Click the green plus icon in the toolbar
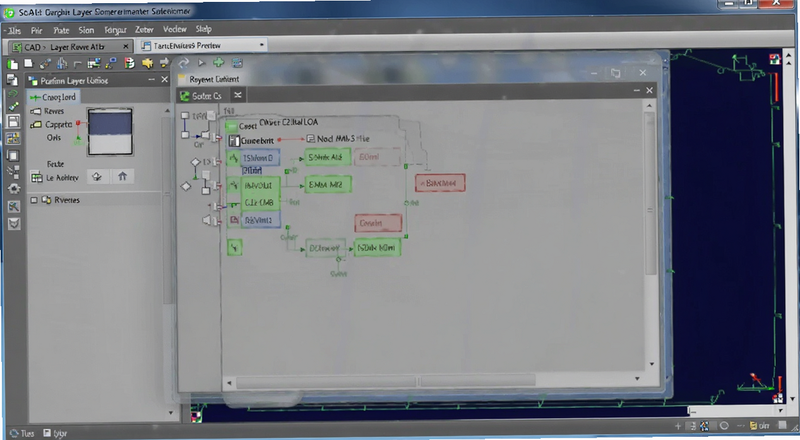 pyautogui.click(x=218, y=63)
